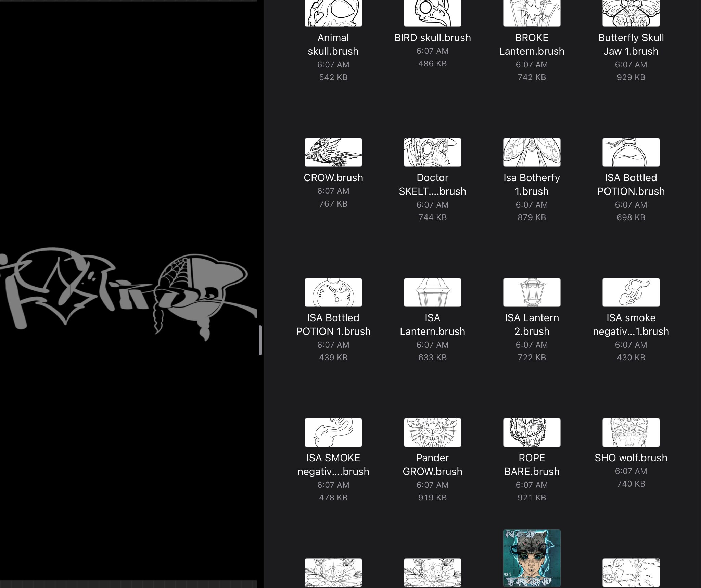Tap the ROPE BARE.brush file icon
701x588 pixels.
tap(532, 433)
